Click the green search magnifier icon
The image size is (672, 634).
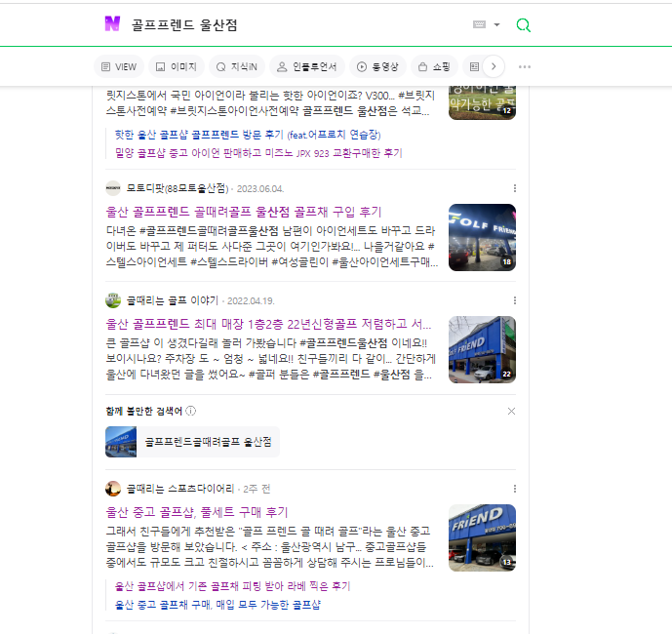[524, 25]
